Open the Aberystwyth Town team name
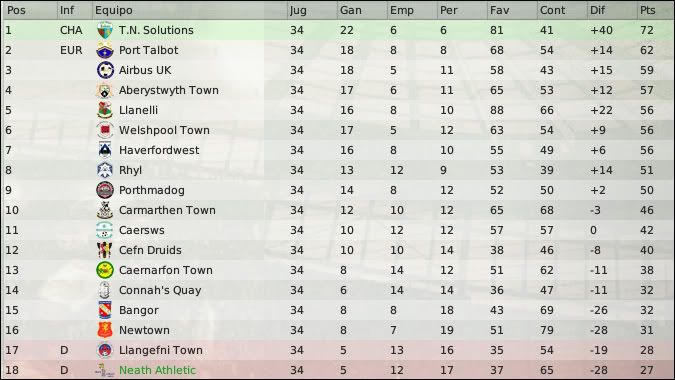The height and width of the screenshot is (380, 675). pos(169,90)
